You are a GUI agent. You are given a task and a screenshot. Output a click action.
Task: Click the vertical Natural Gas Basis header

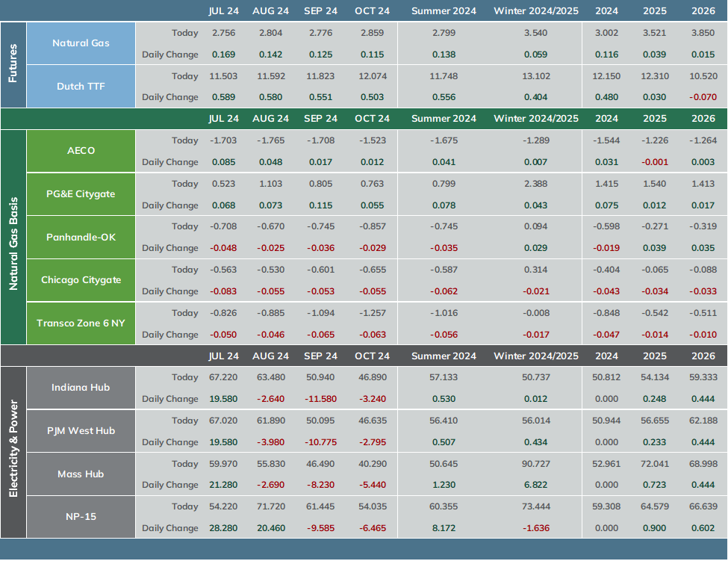[x=13, y=237]
